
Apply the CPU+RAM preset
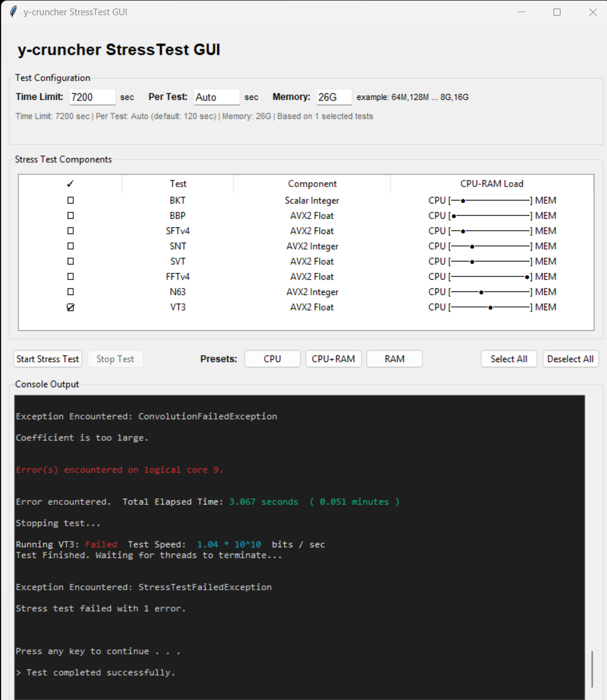333,359
